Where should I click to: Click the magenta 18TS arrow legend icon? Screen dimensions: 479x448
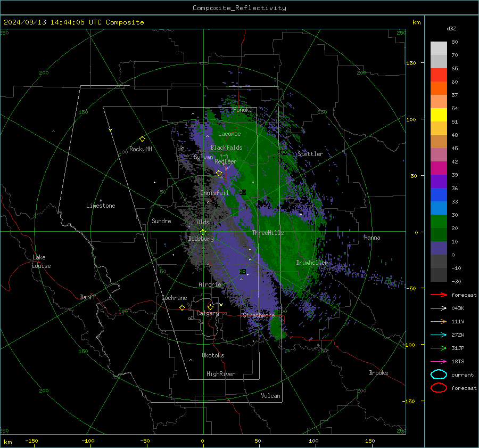point(439,362)
